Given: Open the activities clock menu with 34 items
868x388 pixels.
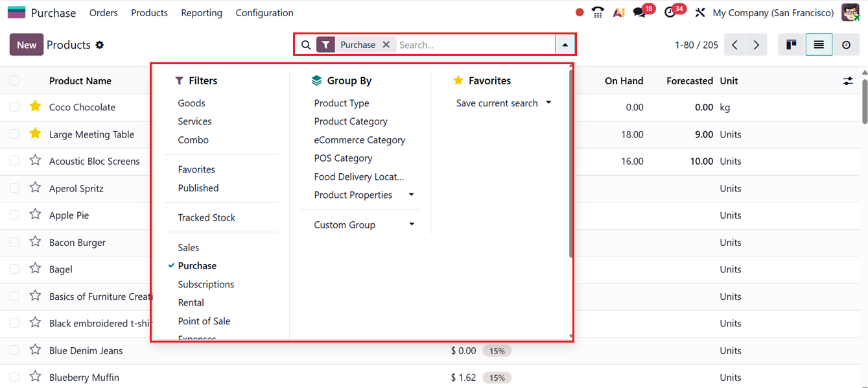Looking at the screenshot, I should coord(671,12).
